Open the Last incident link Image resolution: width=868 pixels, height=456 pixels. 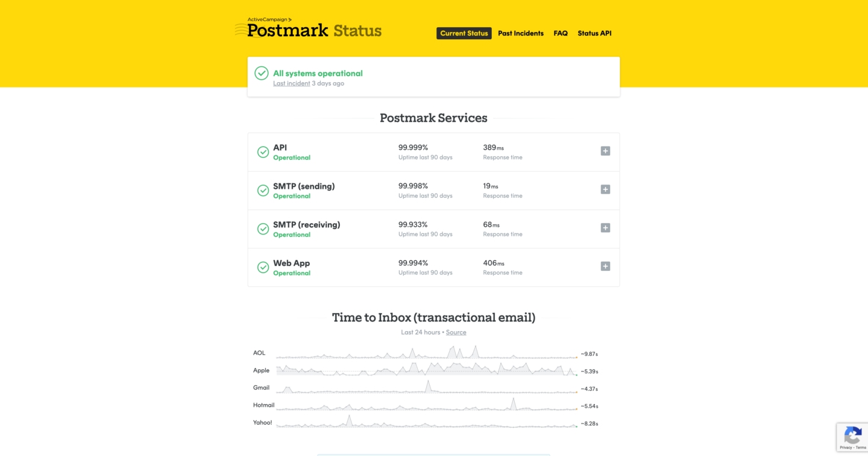coord(292,83)
